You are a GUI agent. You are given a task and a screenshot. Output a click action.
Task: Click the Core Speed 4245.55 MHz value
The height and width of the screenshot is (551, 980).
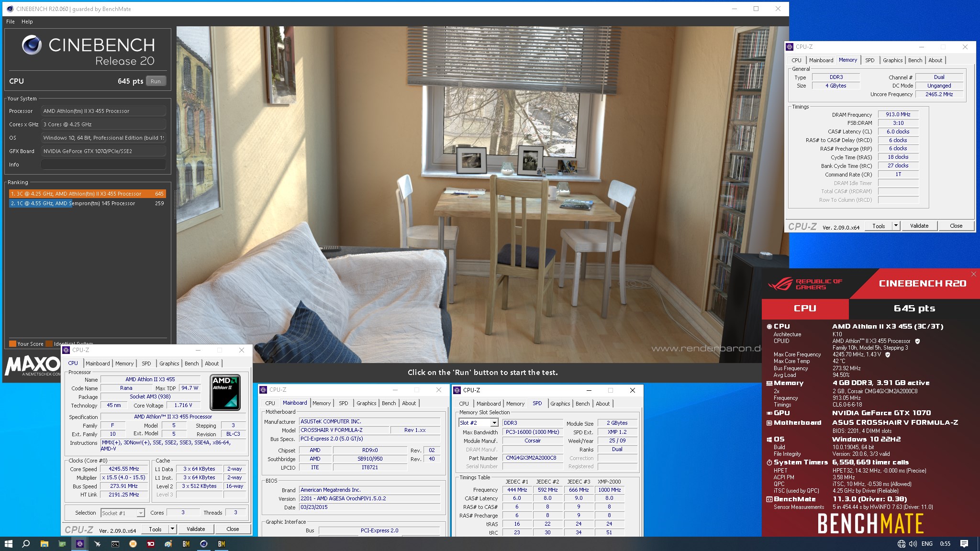click(x=124, y=469)
